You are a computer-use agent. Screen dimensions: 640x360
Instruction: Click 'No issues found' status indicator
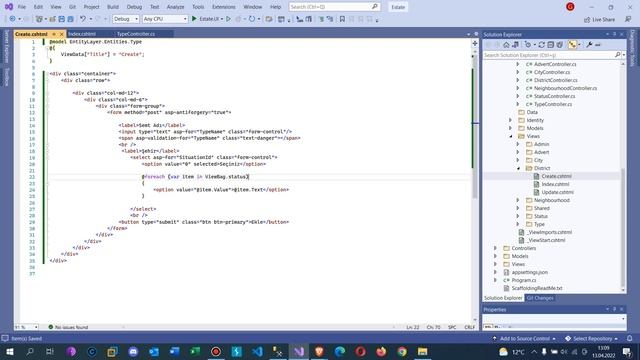[x=68, y=327]
